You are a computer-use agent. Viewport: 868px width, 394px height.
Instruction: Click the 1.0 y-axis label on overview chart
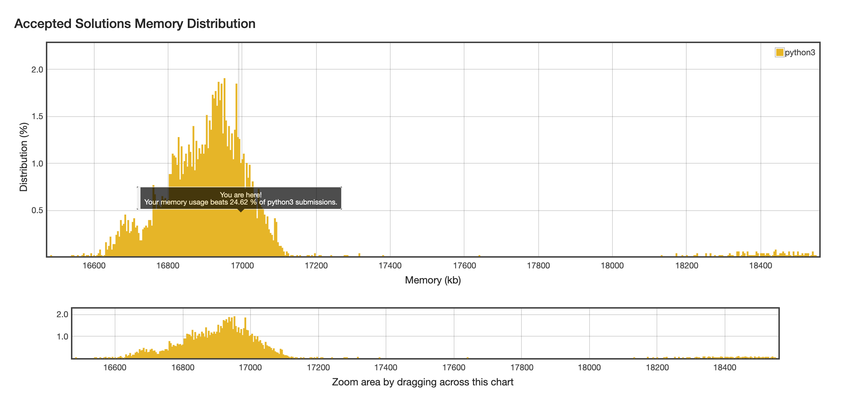tap(62, 337)
